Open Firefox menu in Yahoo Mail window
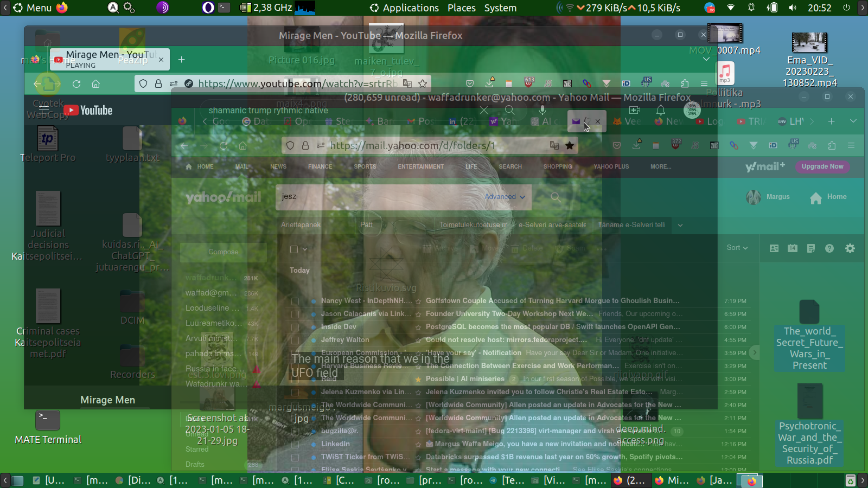This screenshot has height=488, width=868. pos(851,145)
